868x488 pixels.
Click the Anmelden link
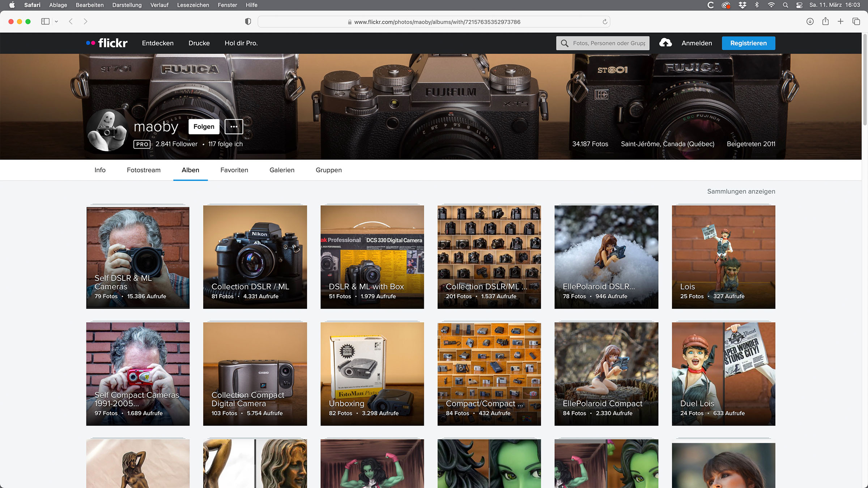coord(697,43)
